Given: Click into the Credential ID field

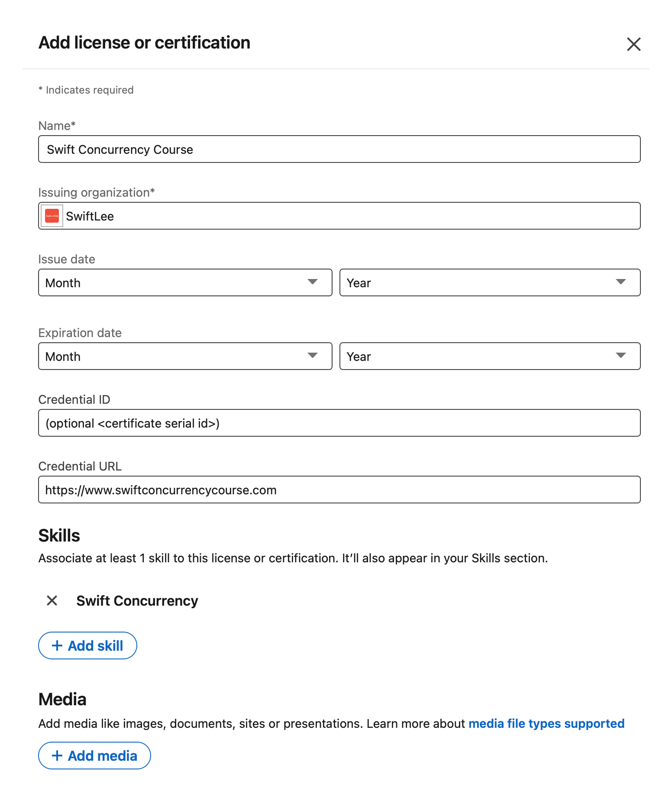Looking at the screenshot, I should [x=339, y=423].
